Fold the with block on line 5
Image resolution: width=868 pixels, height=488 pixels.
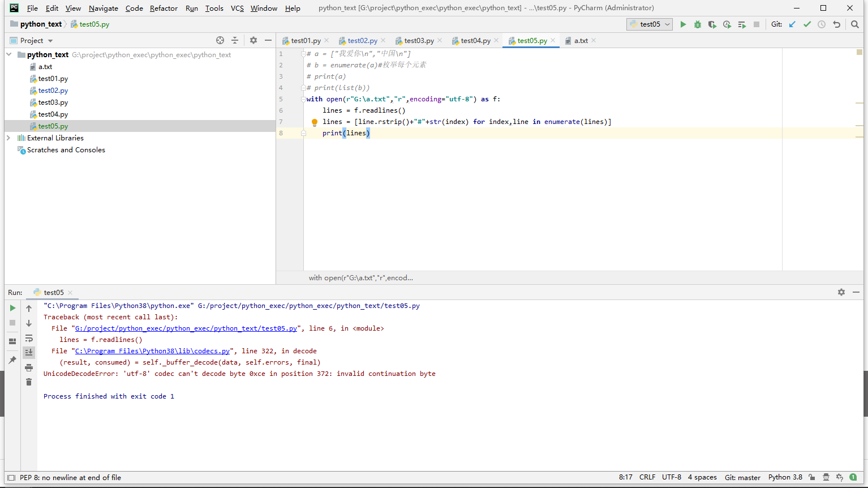pos(303,99)
